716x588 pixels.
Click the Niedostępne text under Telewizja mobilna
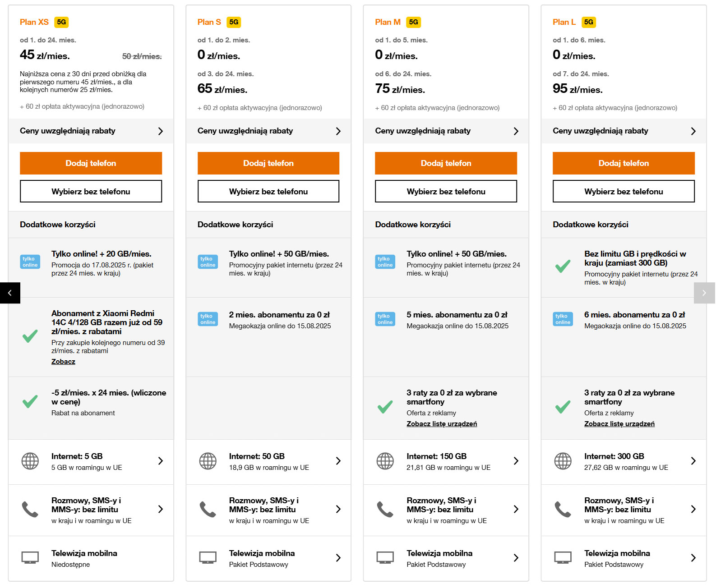click(70, 565)
